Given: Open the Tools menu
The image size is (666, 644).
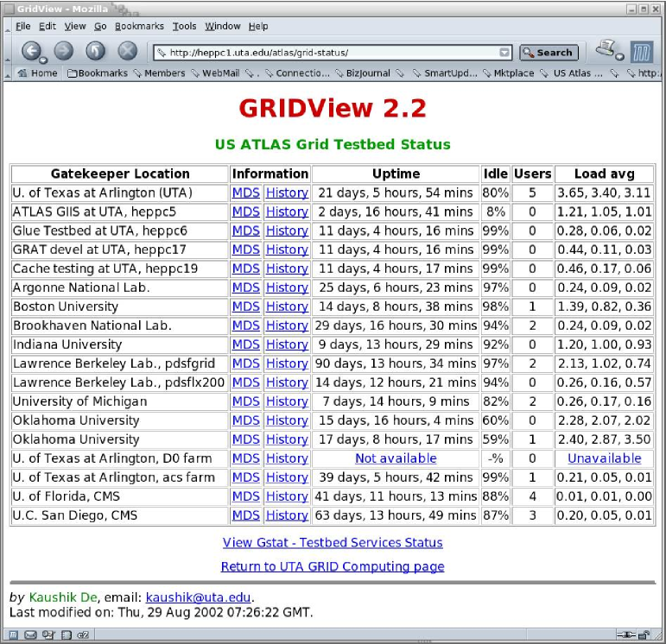Looking at the screenshot, I should 184,27.
